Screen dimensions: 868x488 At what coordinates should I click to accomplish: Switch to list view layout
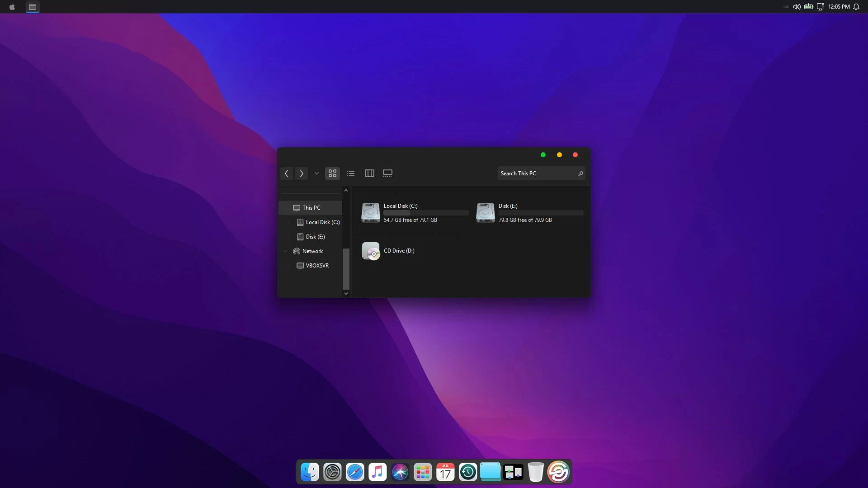[x=350, y=174]
